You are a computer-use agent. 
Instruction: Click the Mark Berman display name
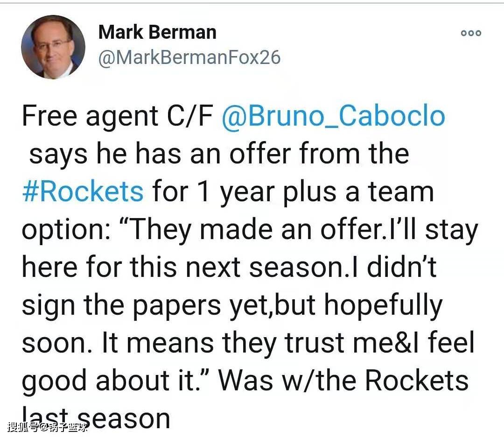158,32
